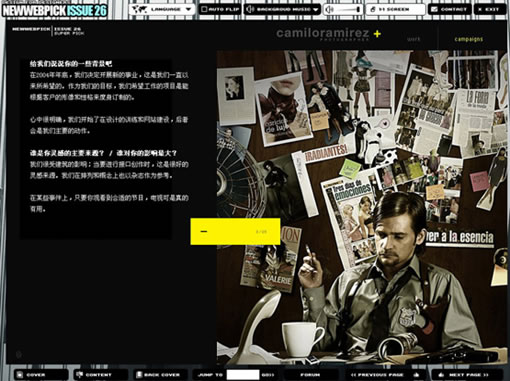Select the work tab
Viewport: 510px width, 381px height.
click(x=413, y=39)
